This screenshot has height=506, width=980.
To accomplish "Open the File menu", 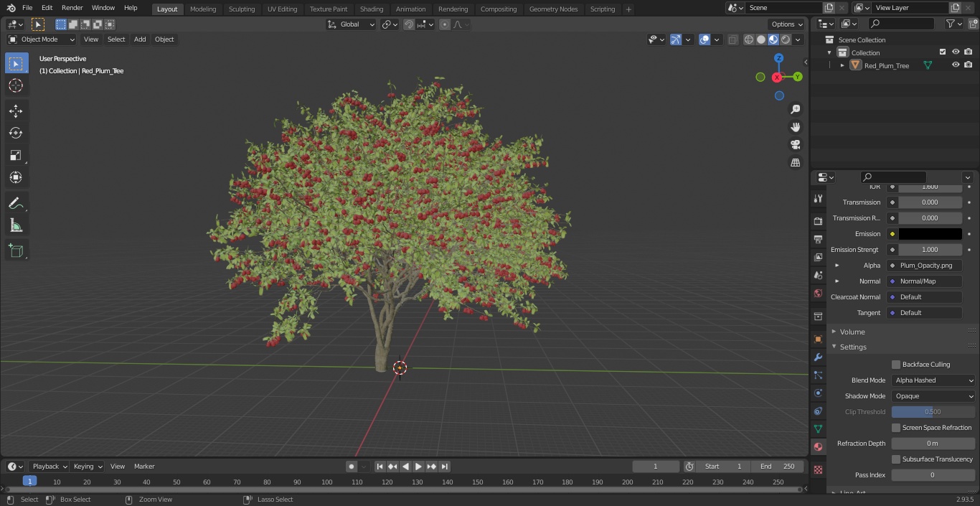I will coord(27,8).
